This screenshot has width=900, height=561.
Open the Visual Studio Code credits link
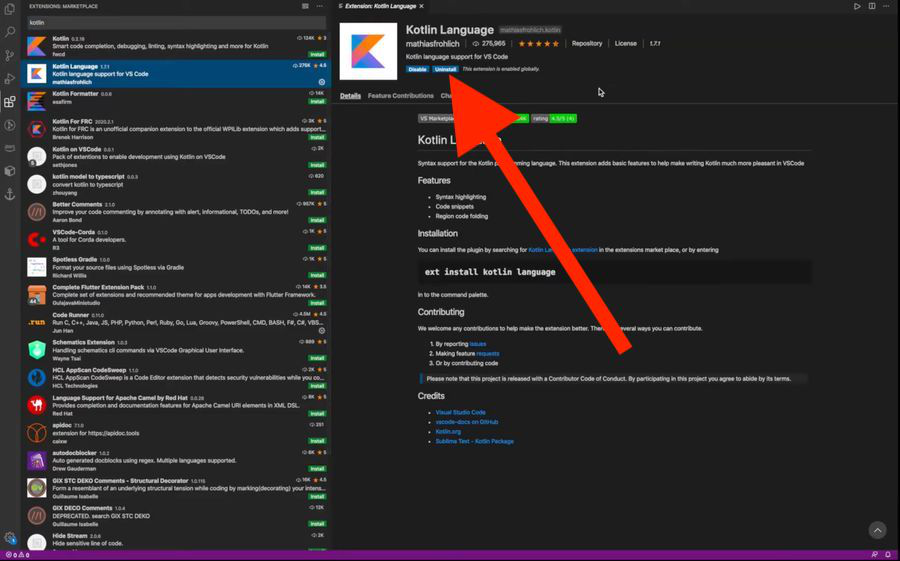point(460,412)
